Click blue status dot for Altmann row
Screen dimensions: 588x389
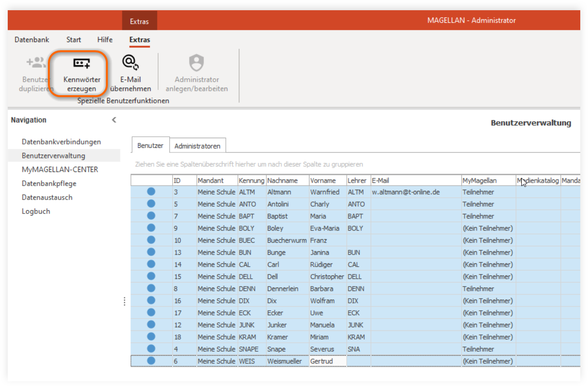(151, 192)
